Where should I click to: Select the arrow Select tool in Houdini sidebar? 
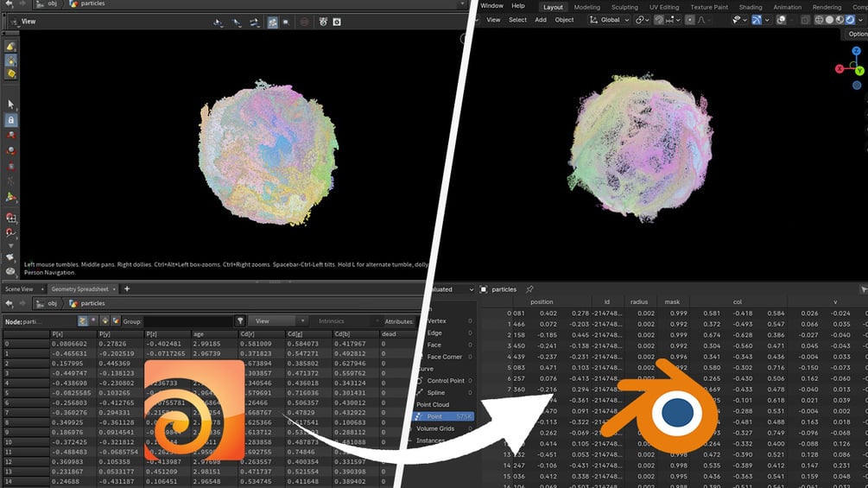(x=10, y=104)
